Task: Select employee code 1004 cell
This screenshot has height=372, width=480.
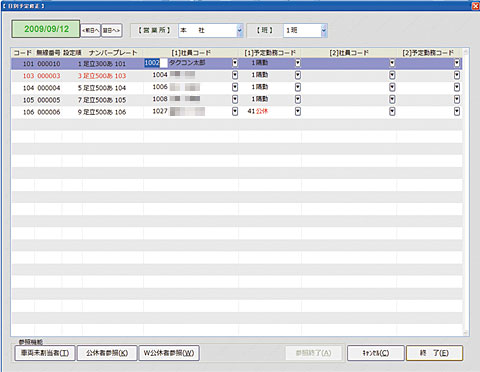Action: (160, 75)
